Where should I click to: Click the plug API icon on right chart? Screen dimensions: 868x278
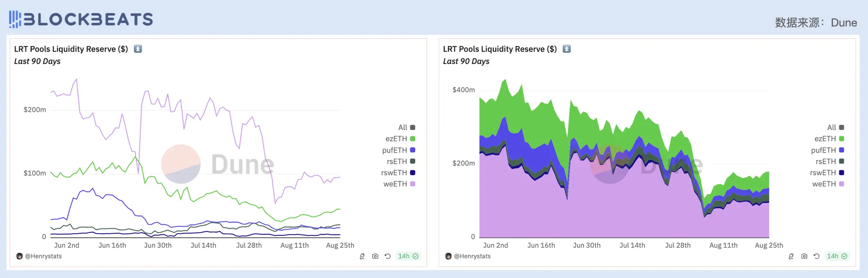pos(791,256)
